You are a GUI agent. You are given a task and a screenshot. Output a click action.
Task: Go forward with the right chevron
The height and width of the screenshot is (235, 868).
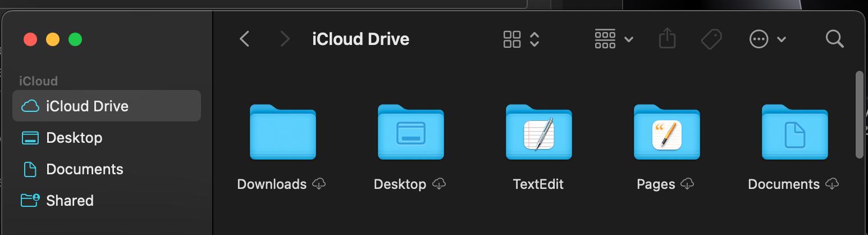tap(285, 39)
